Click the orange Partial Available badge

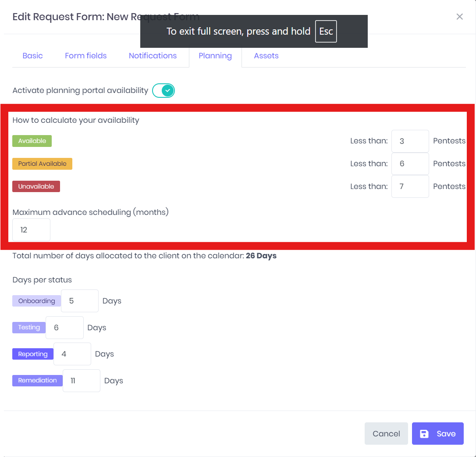pyautogui.click(x=42, y=164)
